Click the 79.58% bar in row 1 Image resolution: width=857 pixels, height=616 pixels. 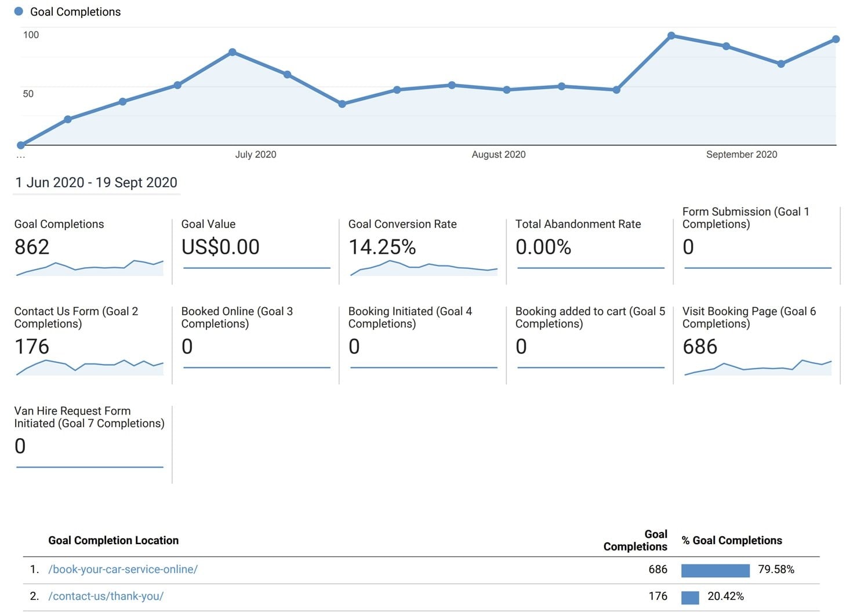click(x=716, y=570)
